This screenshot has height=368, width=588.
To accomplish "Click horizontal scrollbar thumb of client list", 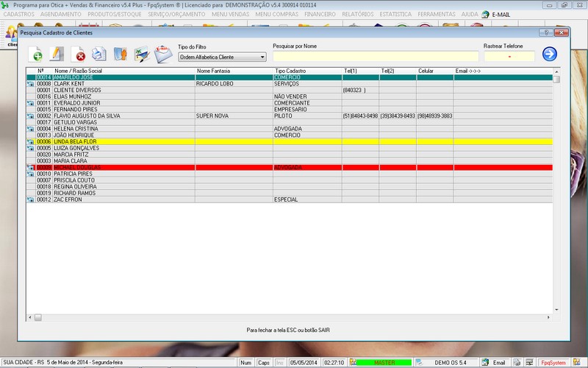I will click(38, 318).
